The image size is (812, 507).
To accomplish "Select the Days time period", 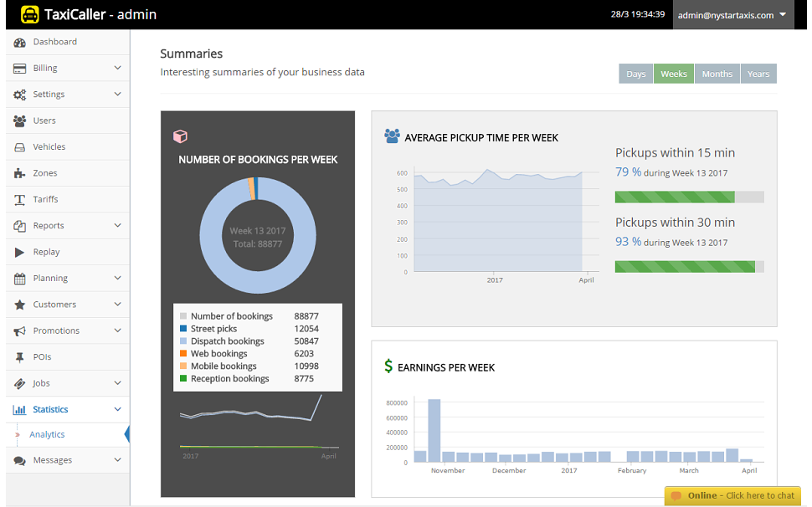I will [635, 74].
